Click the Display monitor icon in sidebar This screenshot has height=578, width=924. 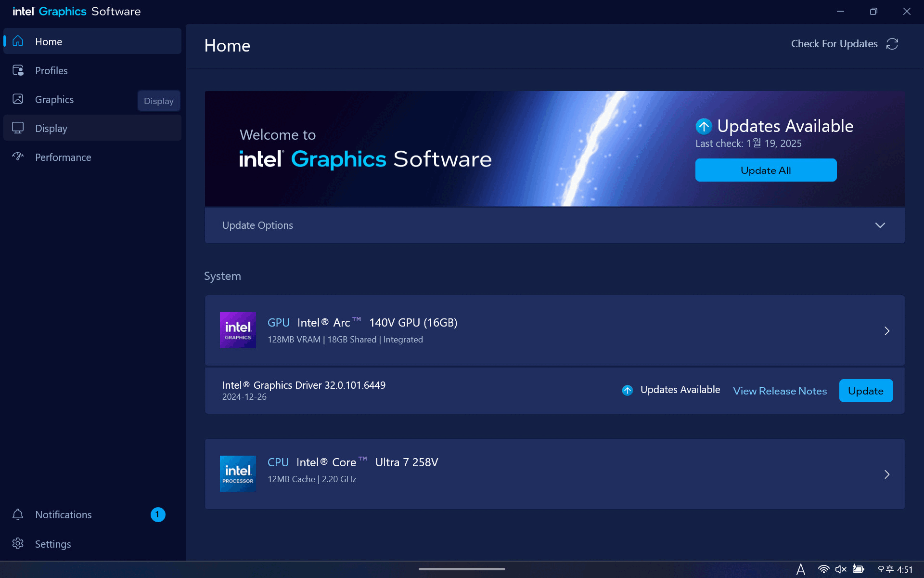pos(18,128)
